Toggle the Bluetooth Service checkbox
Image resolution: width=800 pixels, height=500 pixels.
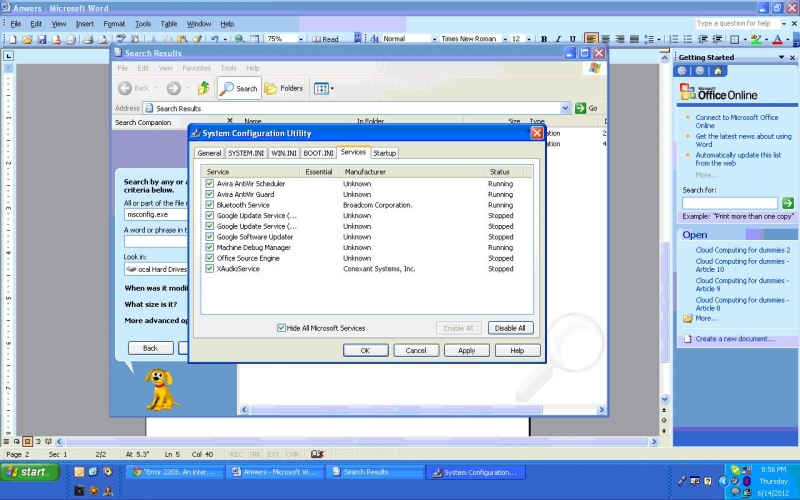coord(210,205)
